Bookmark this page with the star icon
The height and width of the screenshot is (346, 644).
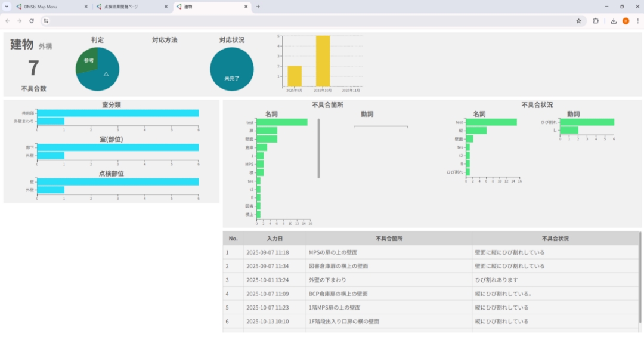tap(579, 20)
